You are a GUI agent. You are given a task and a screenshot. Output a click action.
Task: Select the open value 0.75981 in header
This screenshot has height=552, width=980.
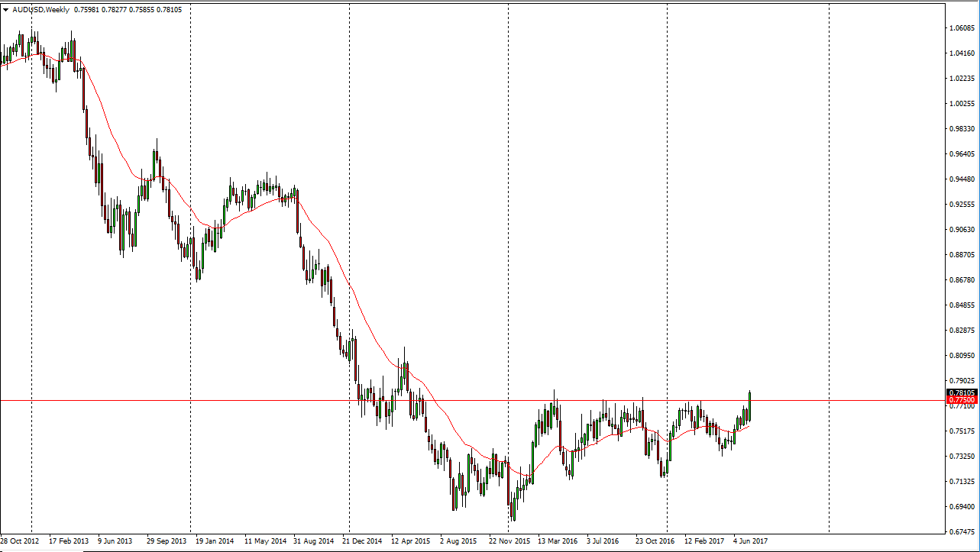(x=86, y=10)
